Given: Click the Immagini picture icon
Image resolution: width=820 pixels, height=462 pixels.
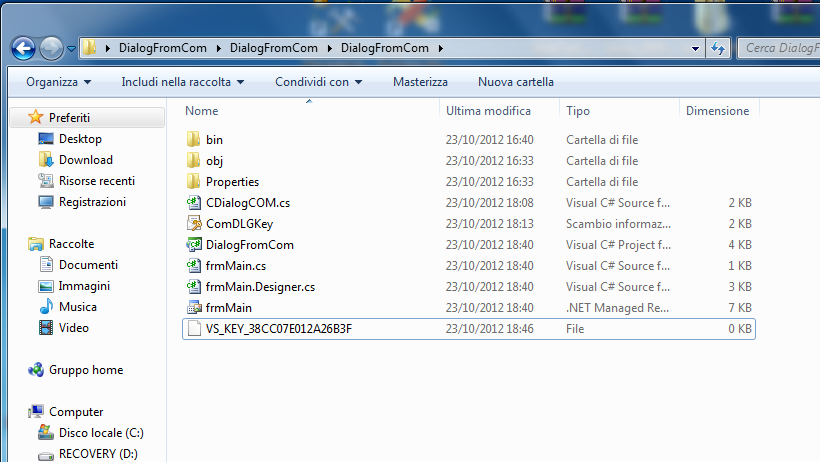Looking at the screenshot, I should (x=46, y=286).
